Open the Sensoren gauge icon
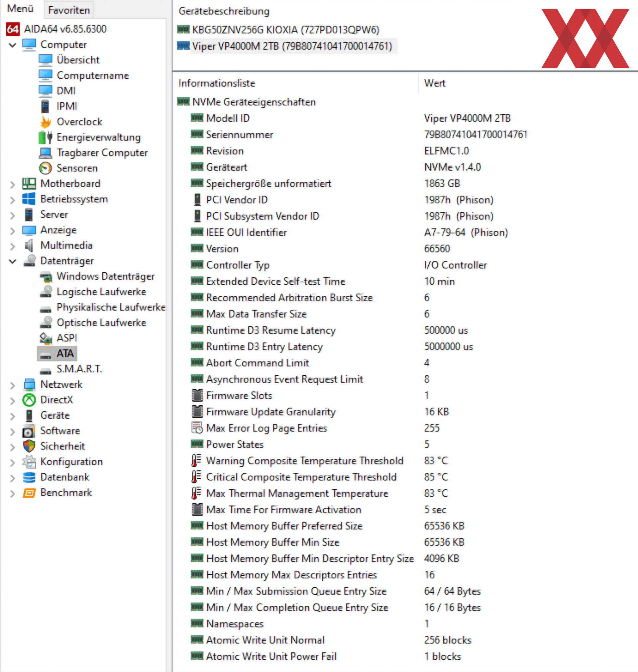The width and height of the screenshot is (638, 672). [45, 168]
